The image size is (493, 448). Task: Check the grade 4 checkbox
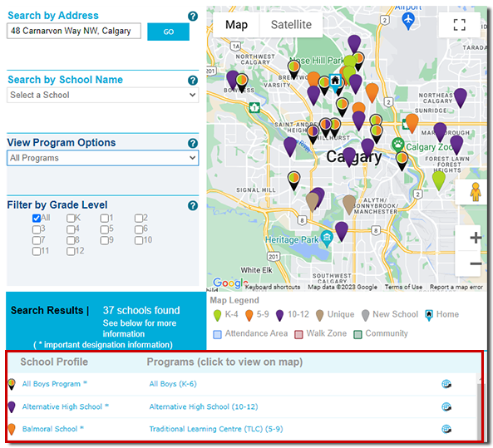(71, 229)
